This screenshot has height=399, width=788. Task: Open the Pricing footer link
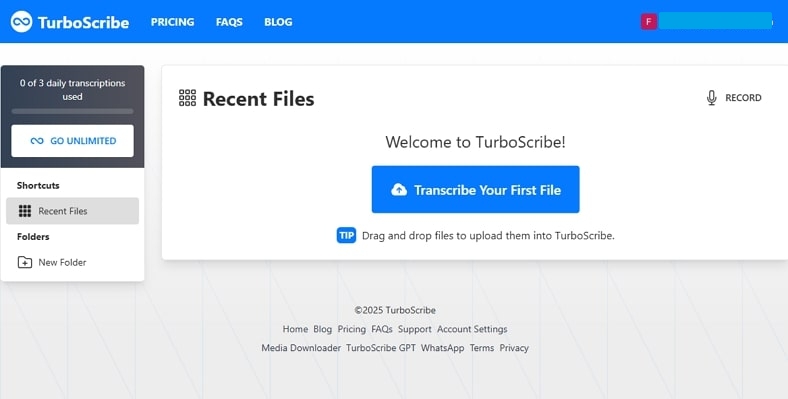coord(351,329)
